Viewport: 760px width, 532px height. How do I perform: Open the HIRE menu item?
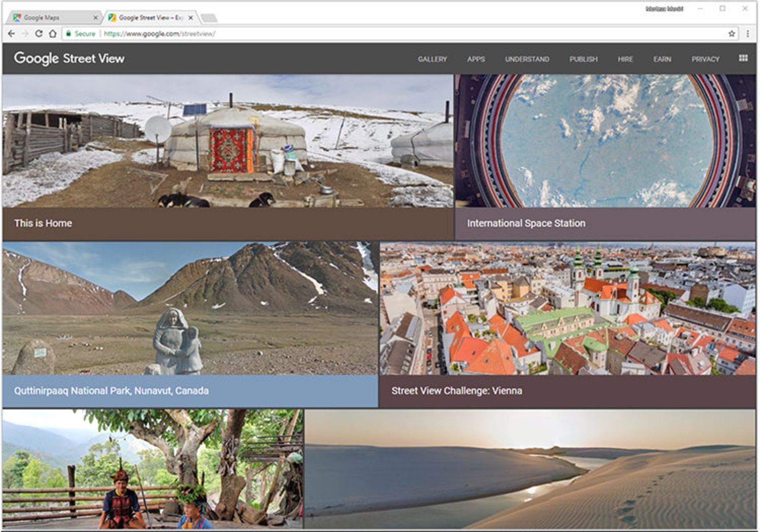click(x=625, y=59)
